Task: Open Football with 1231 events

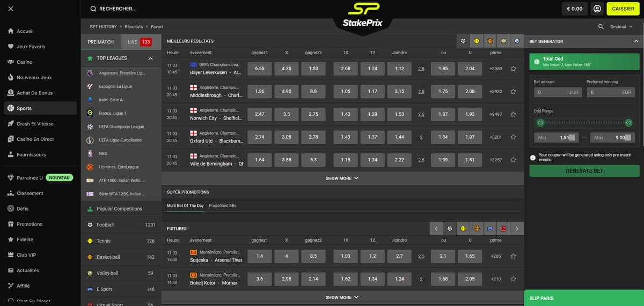Action: [121, 225]
